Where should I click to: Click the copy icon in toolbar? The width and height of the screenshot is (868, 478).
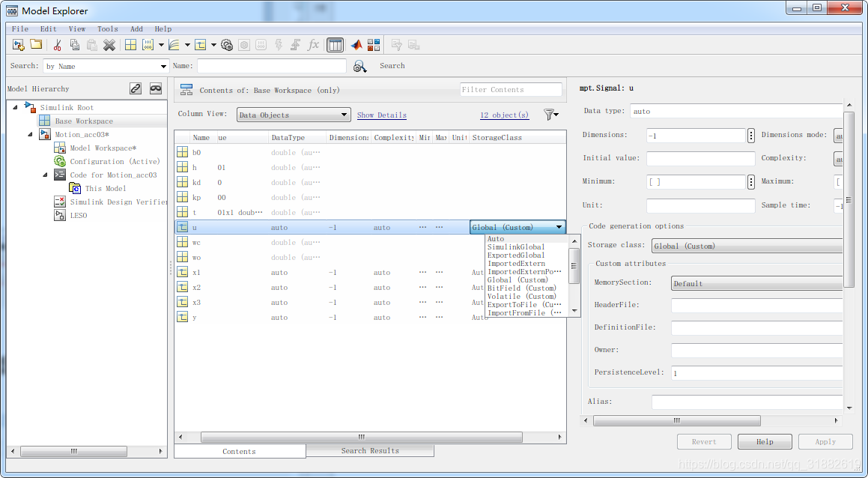tap(75, 45)
